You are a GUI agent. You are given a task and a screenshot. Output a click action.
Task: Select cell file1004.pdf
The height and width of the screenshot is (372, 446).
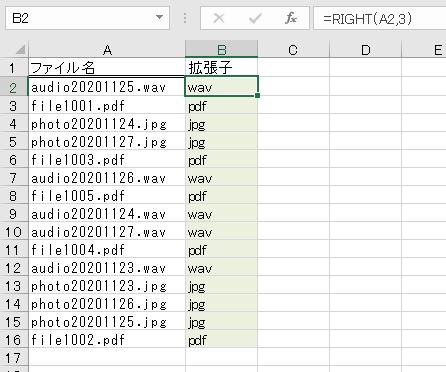107,249
